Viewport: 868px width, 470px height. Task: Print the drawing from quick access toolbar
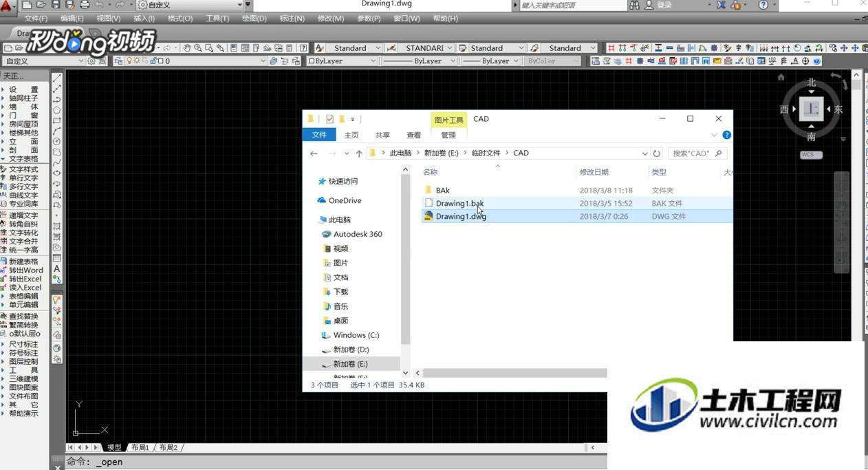(85, 5)
